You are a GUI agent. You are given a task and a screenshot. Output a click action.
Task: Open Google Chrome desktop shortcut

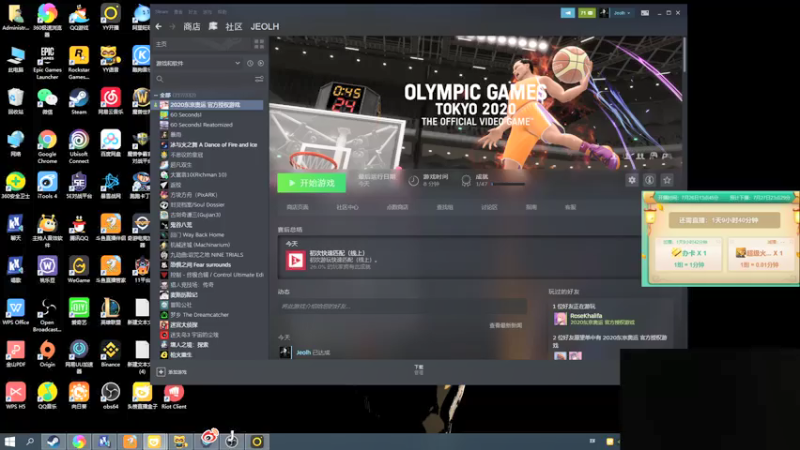click(47, 146)
